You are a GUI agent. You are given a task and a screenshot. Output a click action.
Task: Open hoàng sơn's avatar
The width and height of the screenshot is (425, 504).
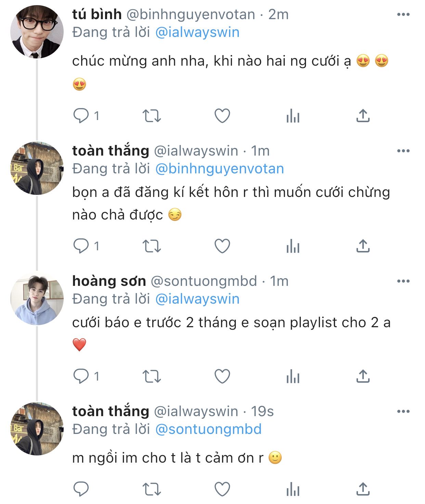37,298
